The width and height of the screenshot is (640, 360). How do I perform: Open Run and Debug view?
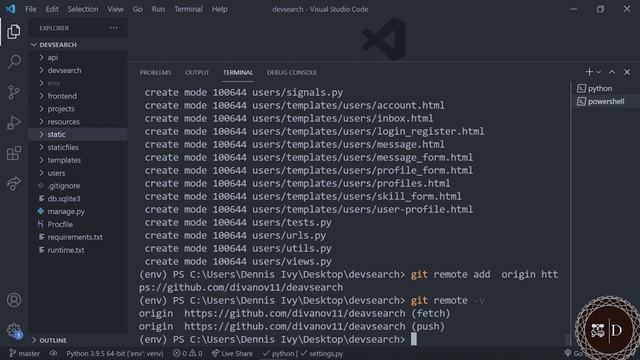click(x=13, y=122)
